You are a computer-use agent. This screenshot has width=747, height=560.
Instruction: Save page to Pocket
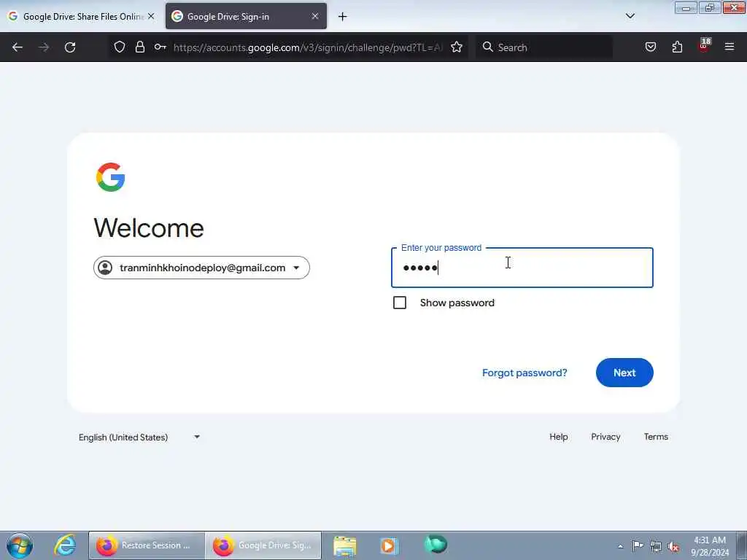(650, 47)
